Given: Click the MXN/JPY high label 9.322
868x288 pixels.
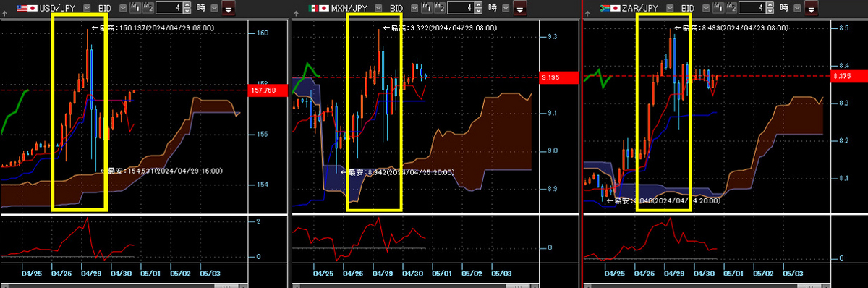Looking at the screenshot, I should 440,27.
